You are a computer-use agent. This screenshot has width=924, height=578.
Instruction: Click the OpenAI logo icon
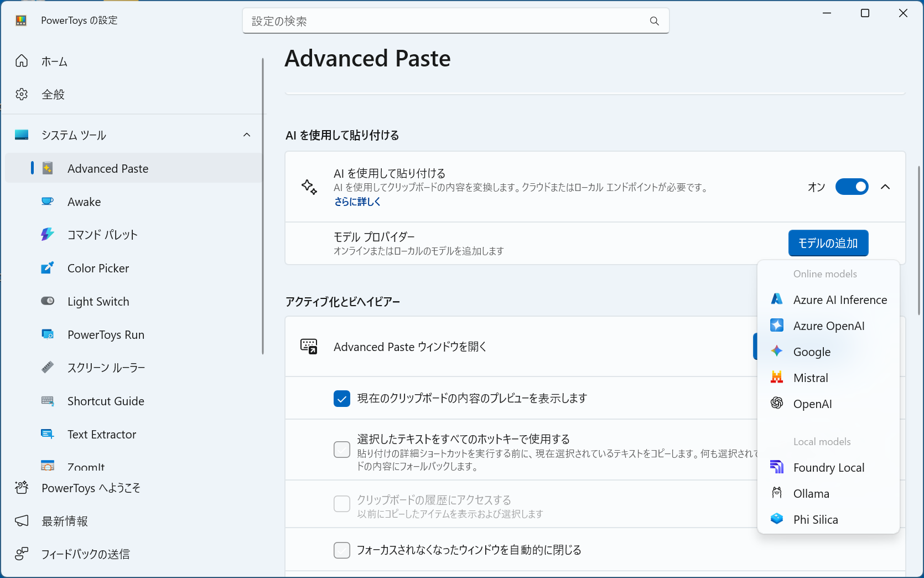777,404
